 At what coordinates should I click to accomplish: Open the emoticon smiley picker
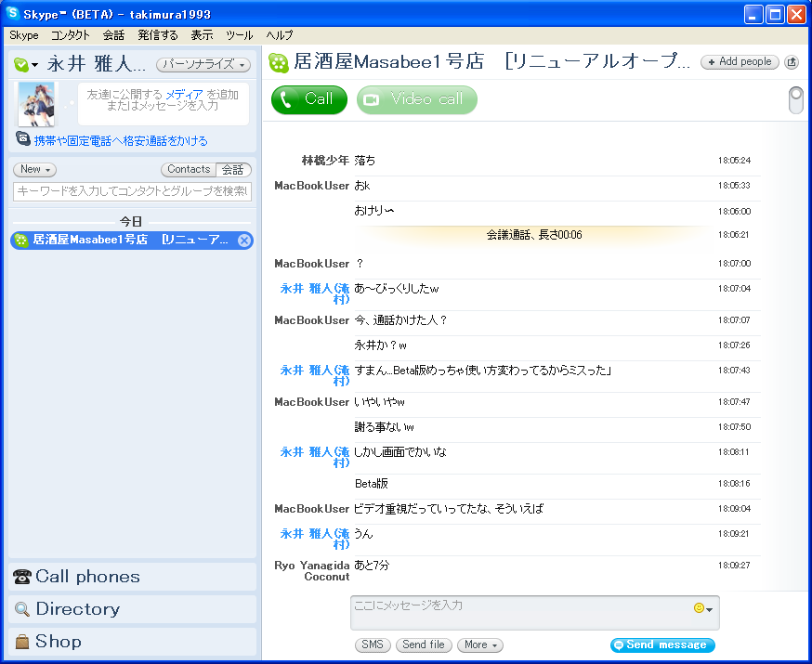(702, 608)
